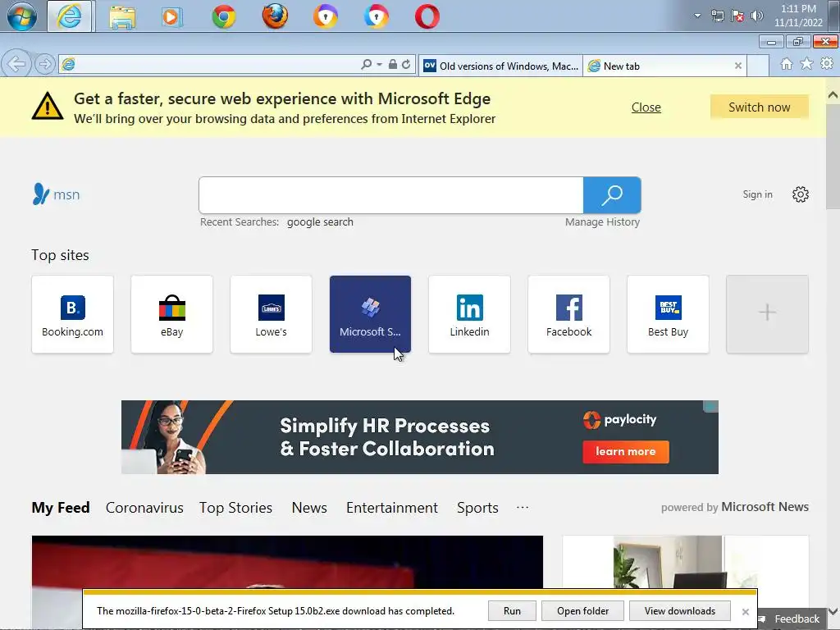Go forward with the Forward arrow

point(45,64)
